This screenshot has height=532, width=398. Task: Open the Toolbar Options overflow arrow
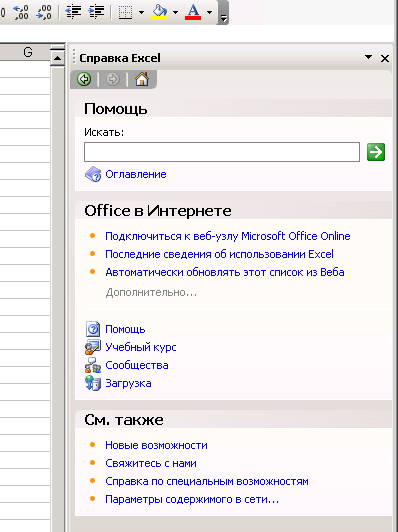point(223,13)
